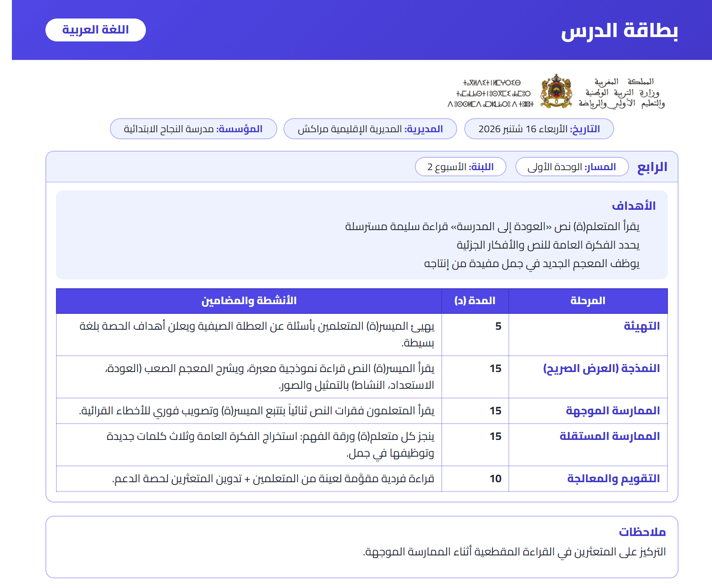This screenshot has height=588, width=712.
Task: Select the المؤسسة school pill
Action: [193, 129]
